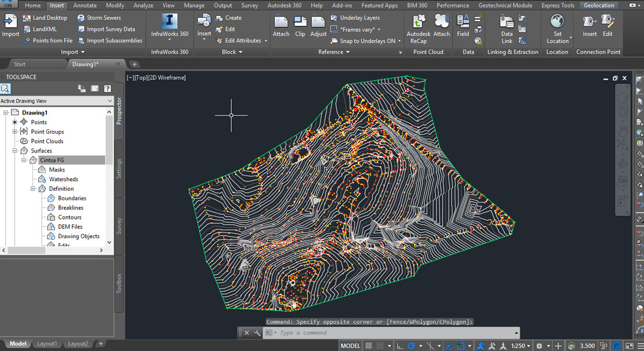Click the Import button in the ribbon
Viewport: 644px width, 351px height.
click(x=10, y=25)
